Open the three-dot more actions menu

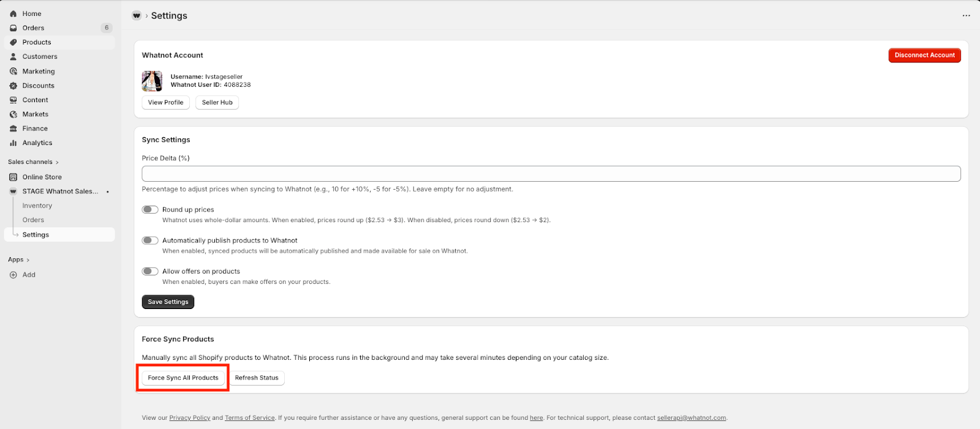[966, 16]
